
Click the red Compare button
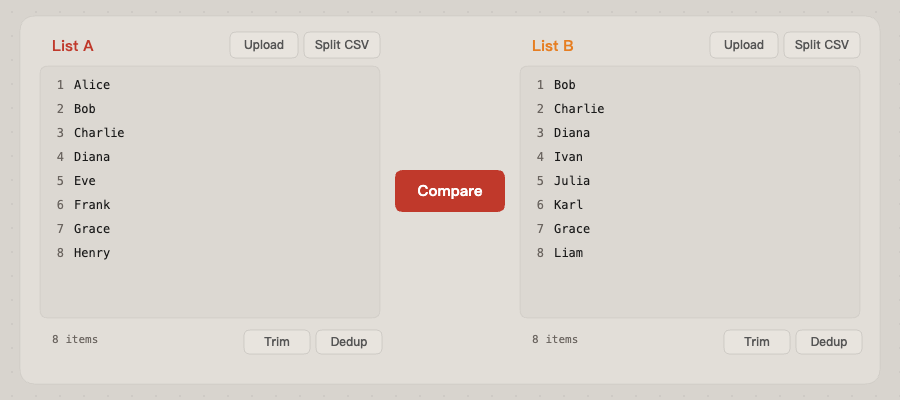[449, 191]
